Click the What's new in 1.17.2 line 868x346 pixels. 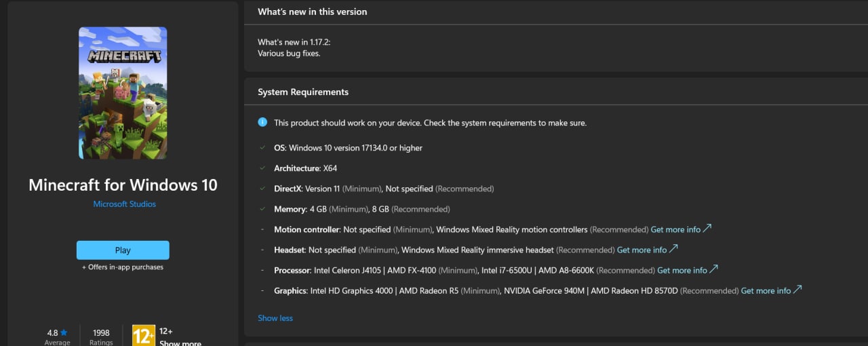tap(294, 42)
